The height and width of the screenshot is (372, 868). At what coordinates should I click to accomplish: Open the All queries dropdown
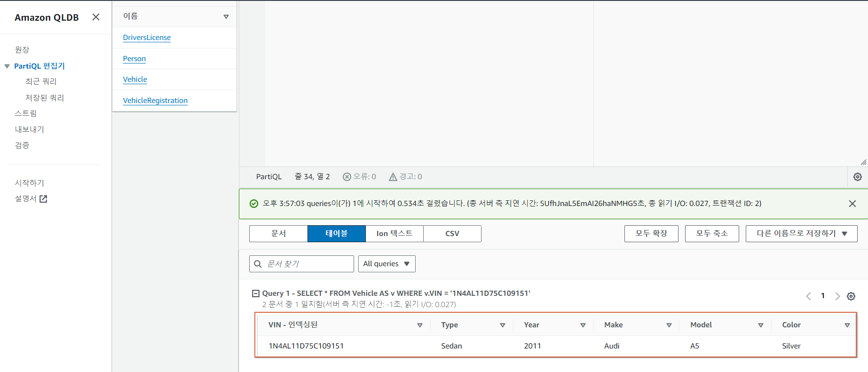387,264
